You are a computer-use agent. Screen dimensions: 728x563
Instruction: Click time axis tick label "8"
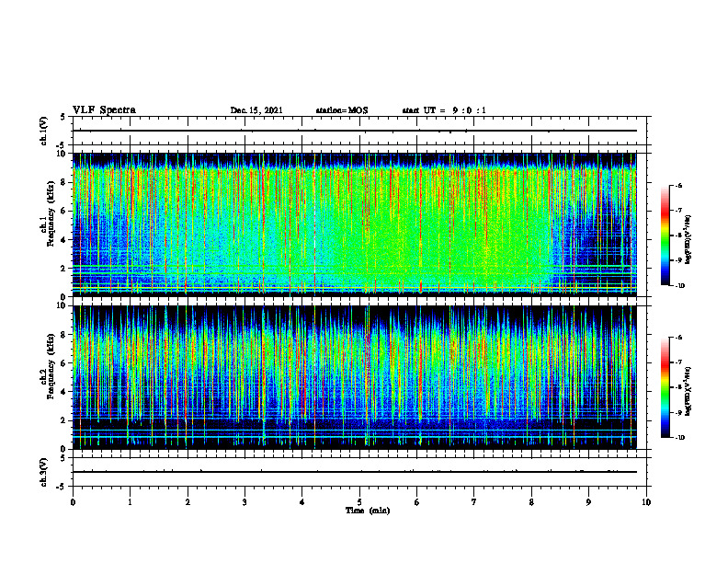pyautogui.click(x=531, y=502)
